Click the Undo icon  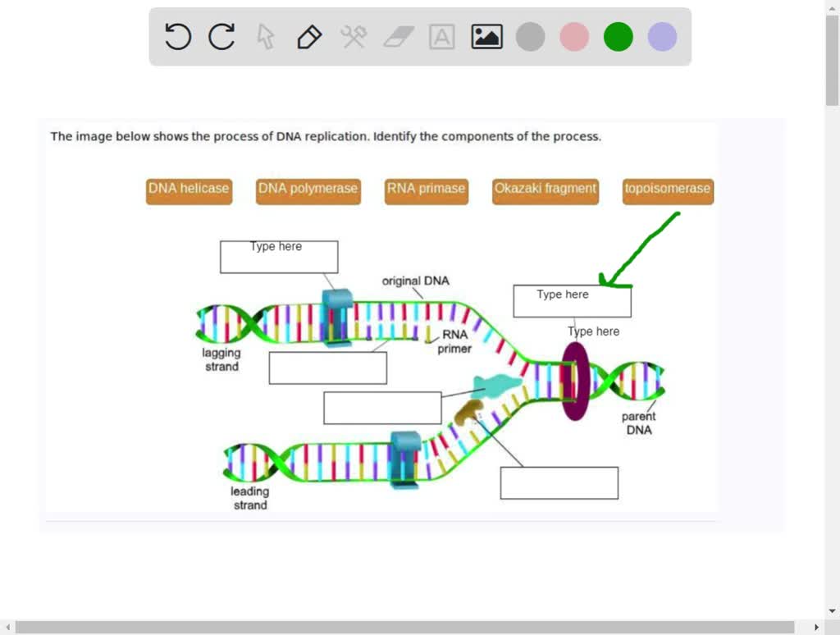177,36
